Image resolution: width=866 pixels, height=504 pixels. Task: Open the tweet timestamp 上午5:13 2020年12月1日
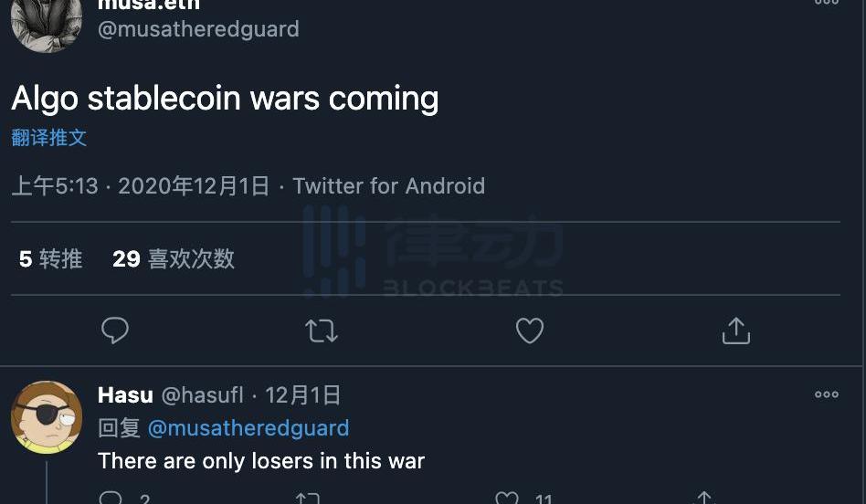coord(141,186)
